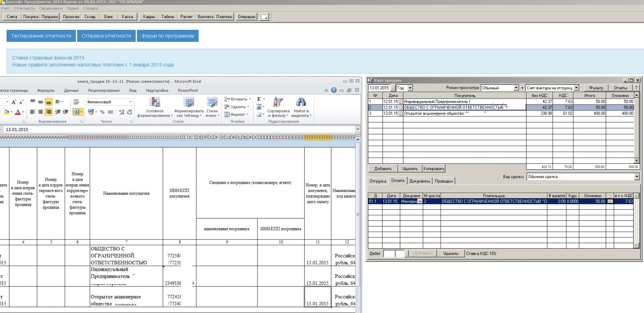Screen dimensions: 644x313
Task: Expand the Вид сделки dropdown
Action: (636, 177)
